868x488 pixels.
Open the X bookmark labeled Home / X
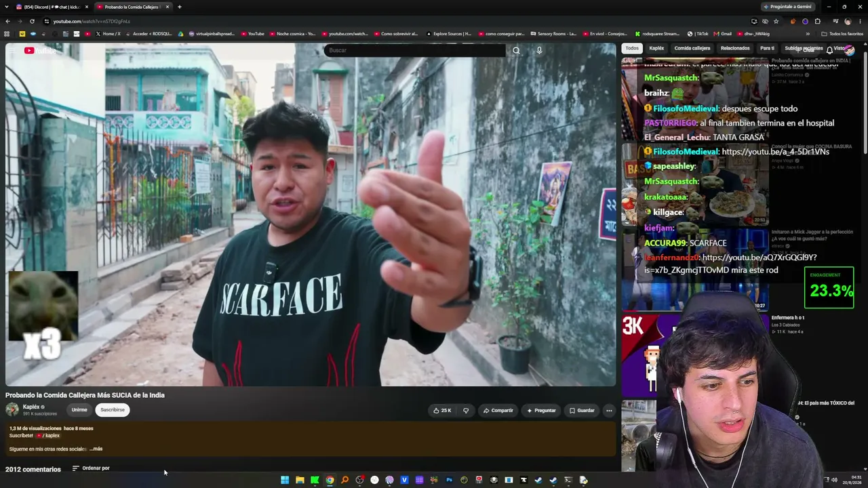click(108, 34)
